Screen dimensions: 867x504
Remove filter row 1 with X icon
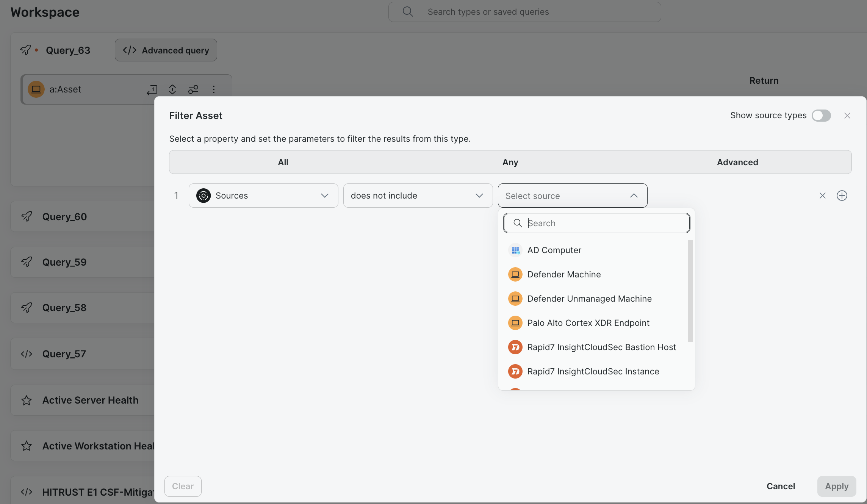(x=822, y=196)
